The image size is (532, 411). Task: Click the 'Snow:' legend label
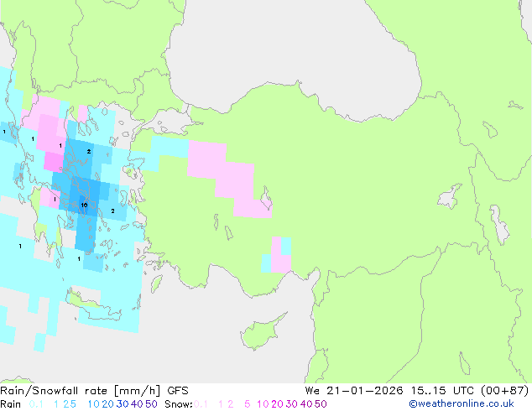coord(179,404)
